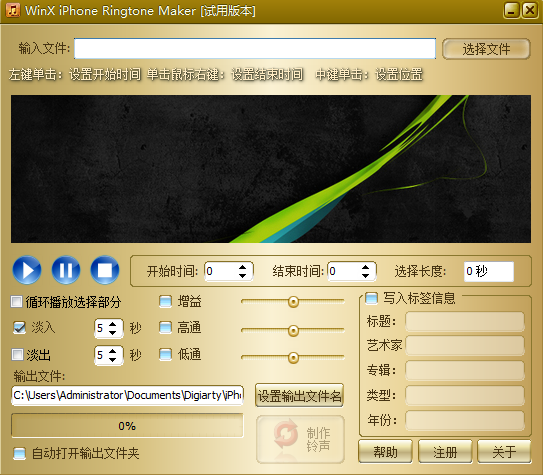543x475 pixels.
Task: Click the 淡出 seconds value field
Action: coord(101,355)
